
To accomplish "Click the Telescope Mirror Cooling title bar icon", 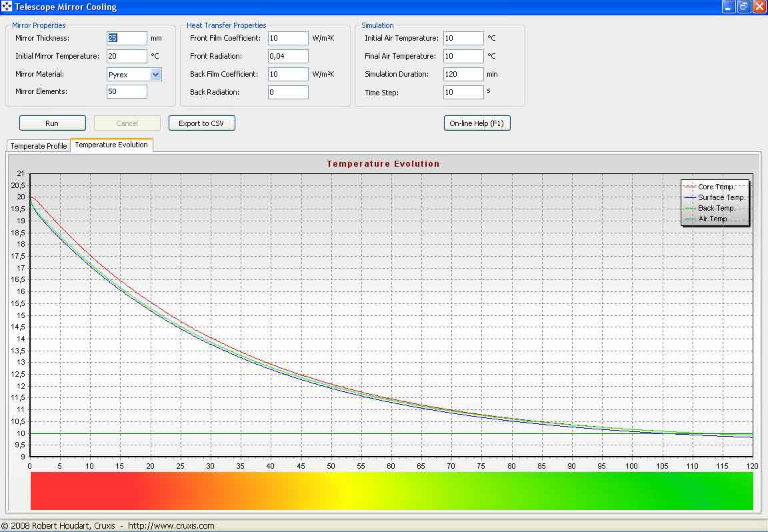I will (x=7, y=7).
